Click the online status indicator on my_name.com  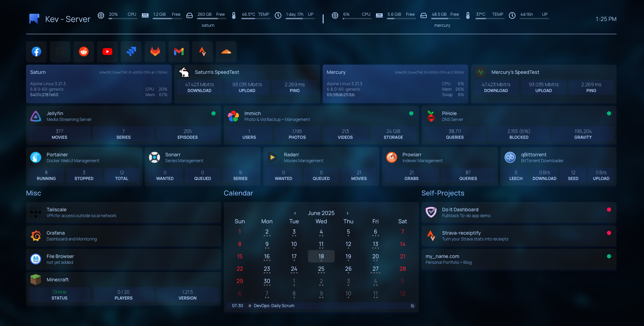[609, 256]
